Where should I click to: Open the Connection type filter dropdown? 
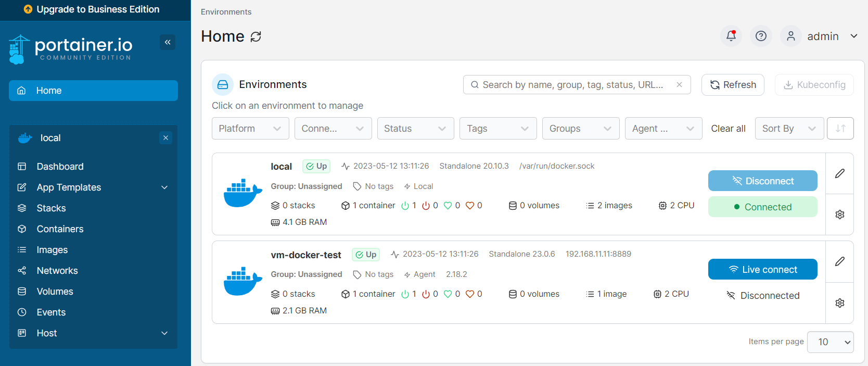(x=333, y=129)
